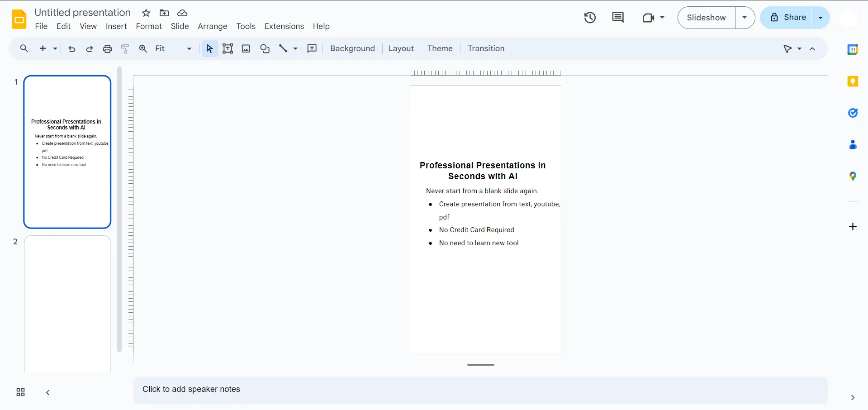This screenshot has height=410, width=868.
Task: Click the Transition button
Action: 486,48
